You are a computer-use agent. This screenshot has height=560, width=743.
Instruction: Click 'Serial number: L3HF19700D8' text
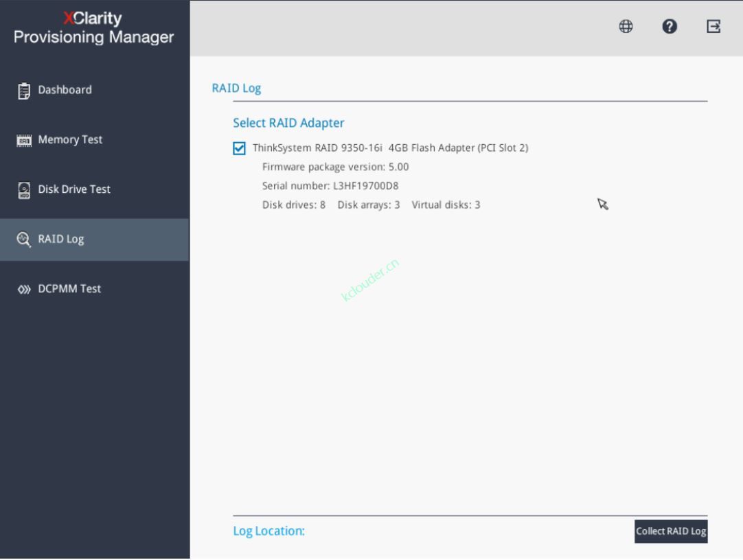[330, 185]
